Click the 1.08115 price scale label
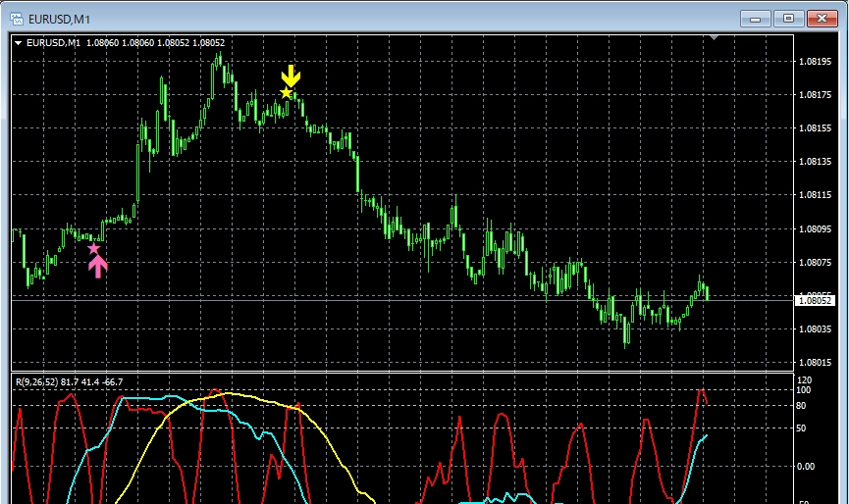 tap(816, 195)
